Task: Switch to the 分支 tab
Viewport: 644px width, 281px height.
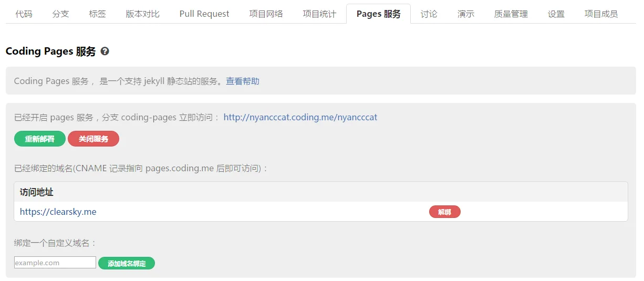Action: 60,14
